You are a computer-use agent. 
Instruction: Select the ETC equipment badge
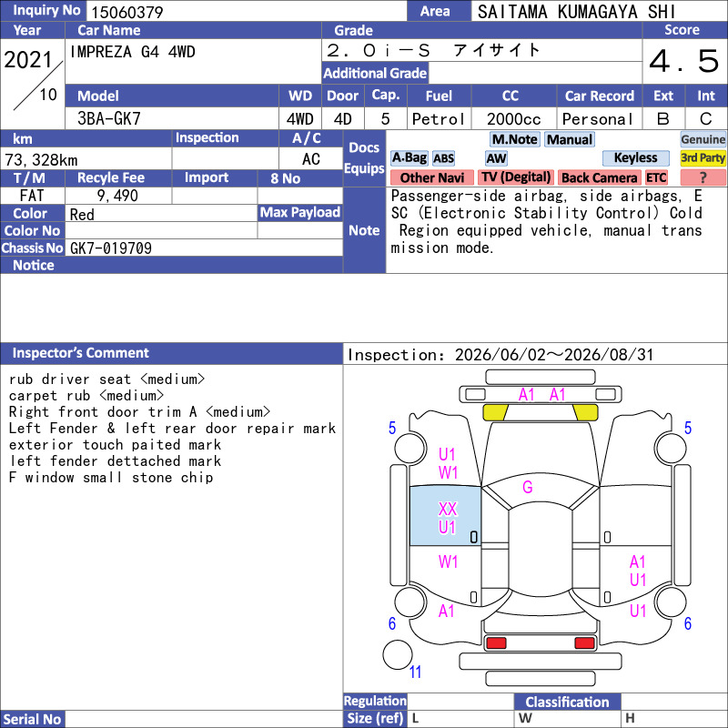(x=656, y=177)
